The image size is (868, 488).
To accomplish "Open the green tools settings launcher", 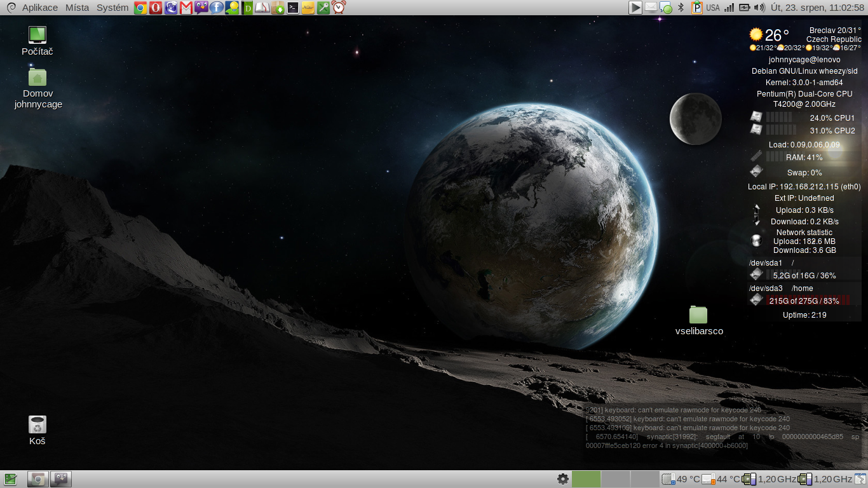I will 323,8.
